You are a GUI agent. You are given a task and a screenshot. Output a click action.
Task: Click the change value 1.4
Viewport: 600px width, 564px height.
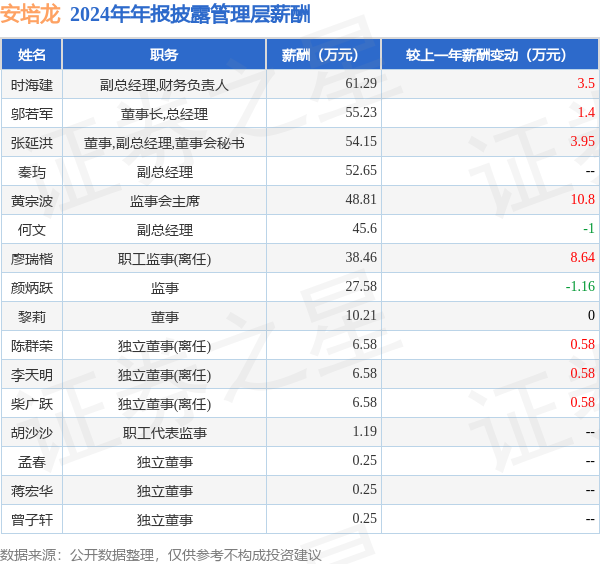point(586,112)
